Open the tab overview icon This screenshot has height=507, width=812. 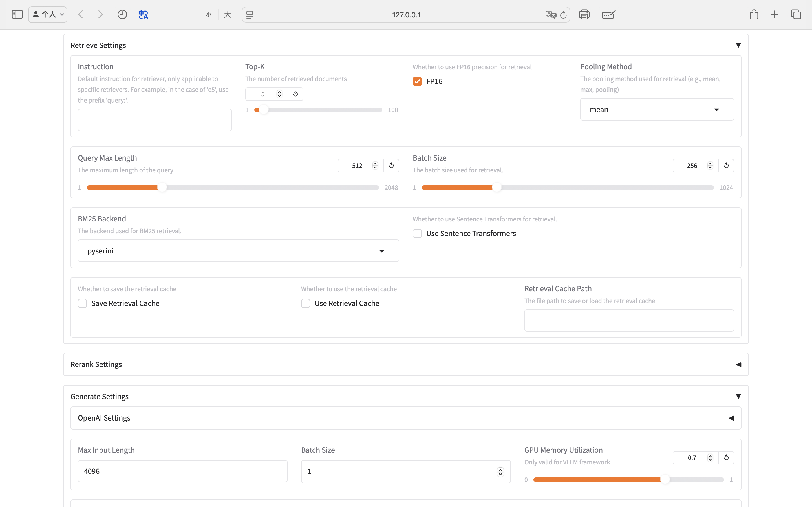pos(796,14)
